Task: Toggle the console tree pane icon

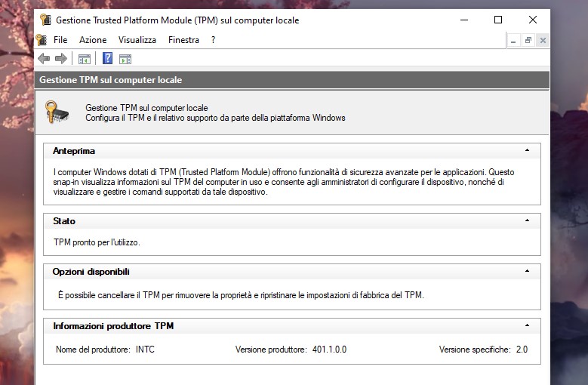Action: pos(85,59)
